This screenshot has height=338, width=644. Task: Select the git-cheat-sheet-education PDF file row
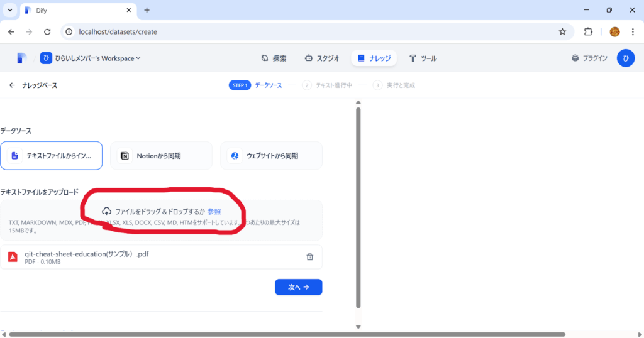coord(162,257)
